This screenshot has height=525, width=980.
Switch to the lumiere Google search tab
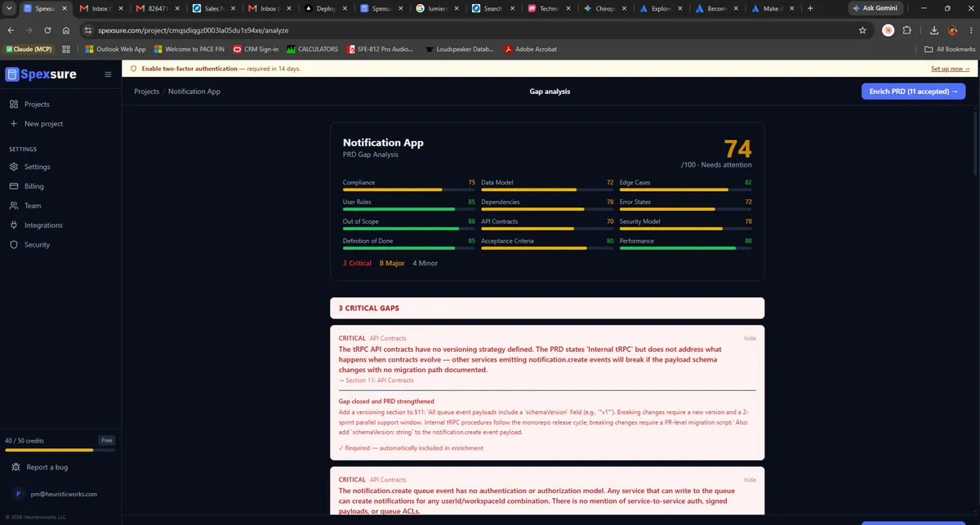pos(437,8)
